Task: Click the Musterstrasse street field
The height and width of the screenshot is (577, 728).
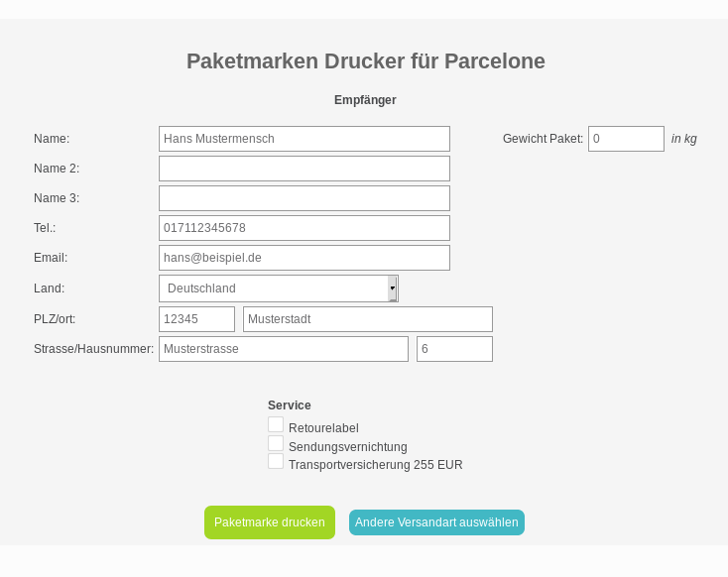Action: point(283,349)
